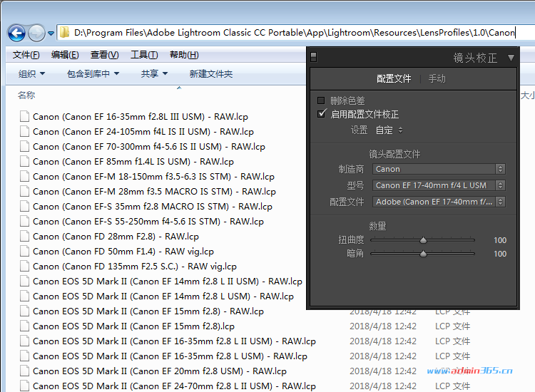Switch to the 配置文件 tab
Image resolution: width=535 pixels, height=392 pixels.
(x=394, y=78)
